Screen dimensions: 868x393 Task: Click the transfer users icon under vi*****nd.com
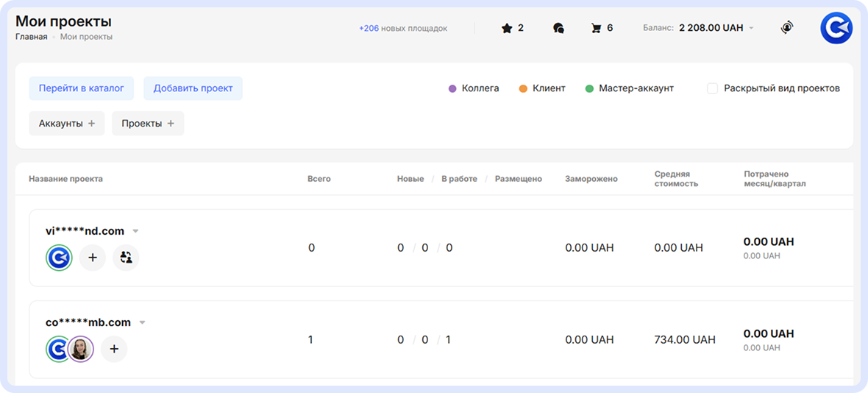126,258
